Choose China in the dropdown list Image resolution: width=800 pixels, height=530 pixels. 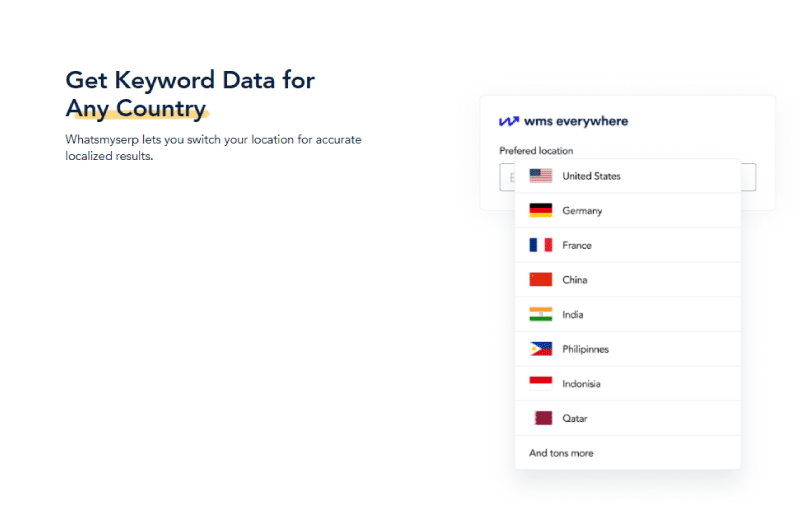coord(628,280)
